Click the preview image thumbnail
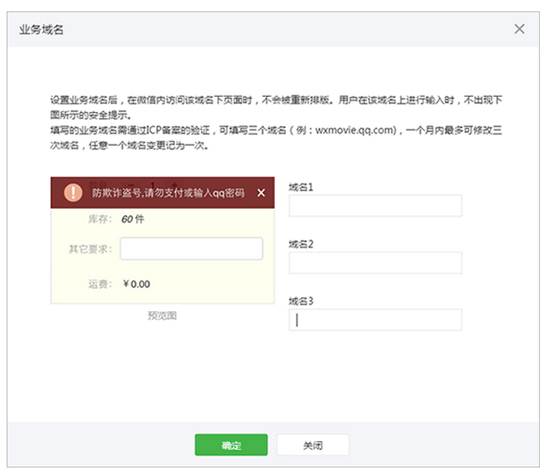This screenshot has width=554, height=475. click(163, 240)
